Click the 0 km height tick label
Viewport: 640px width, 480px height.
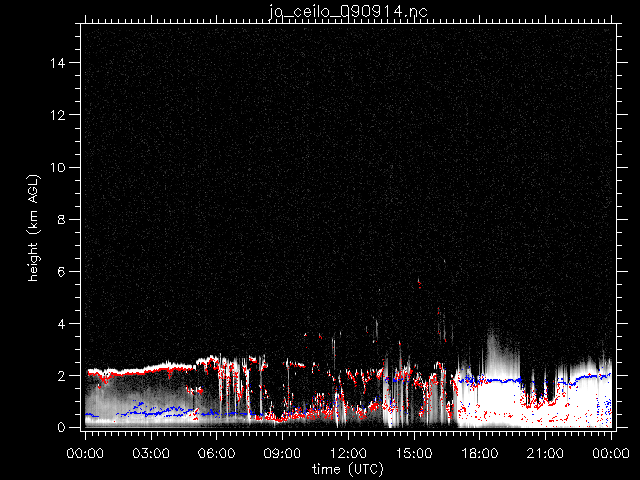(62, 428)
